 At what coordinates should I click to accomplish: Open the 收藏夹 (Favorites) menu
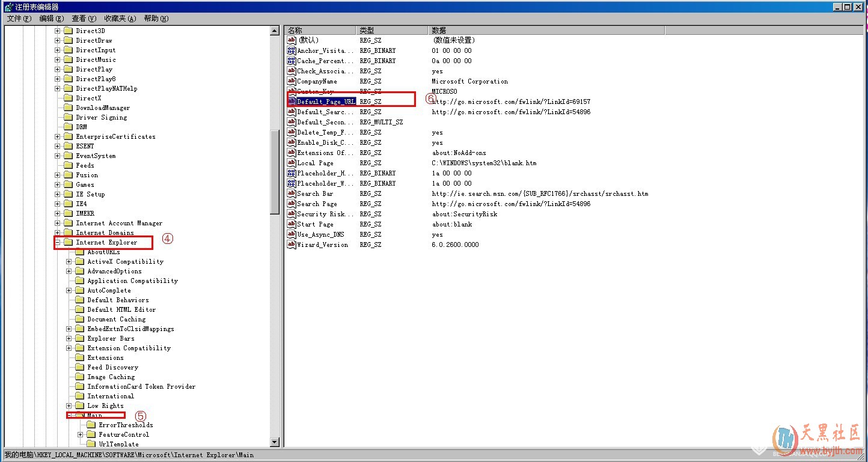click(x=120, y=19)
